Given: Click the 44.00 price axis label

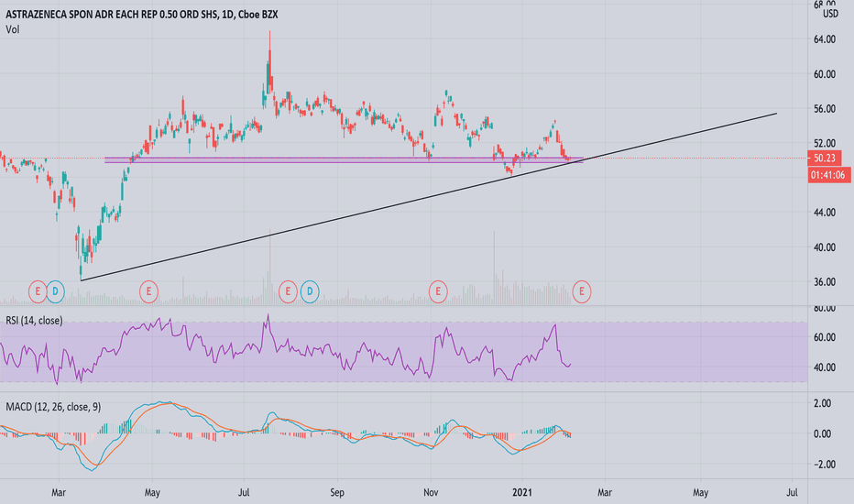Looking at the screenshot, I should click(825, 213).
